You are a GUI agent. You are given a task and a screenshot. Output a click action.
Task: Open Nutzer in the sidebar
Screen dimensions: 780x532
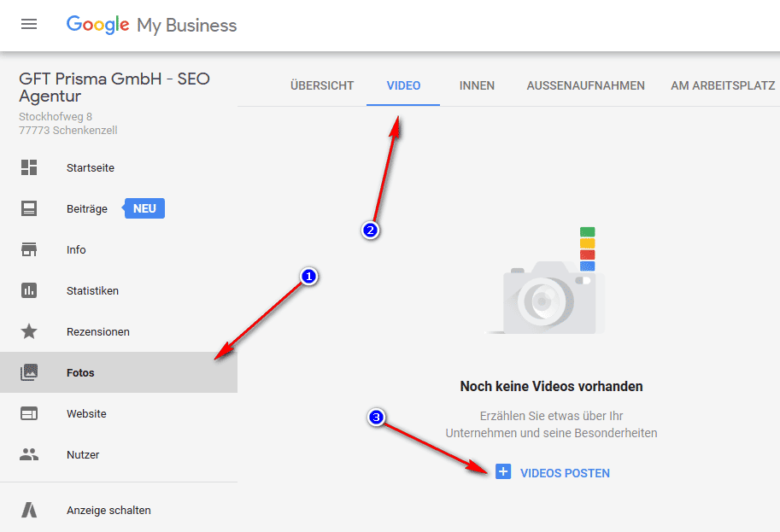click(x=119, y=454)
